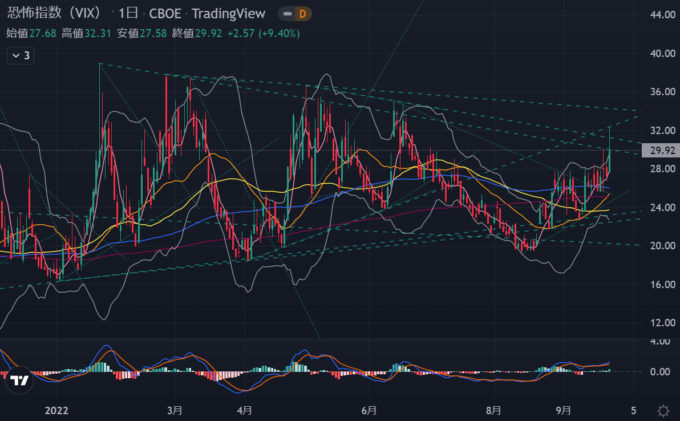
Task: Click the +2.57 (+9.40%) change value
Action: [x=258, y=35]
